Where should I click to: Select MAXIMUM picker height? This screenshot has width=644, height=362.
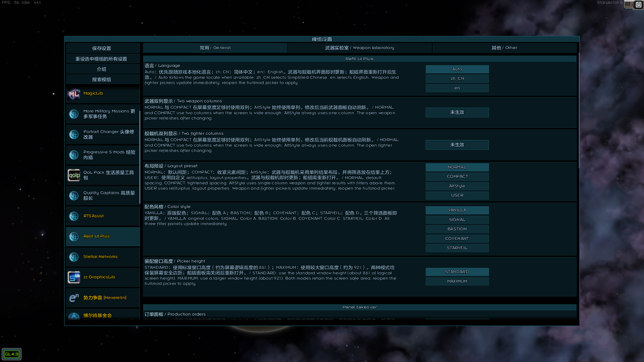(x=457, y=281)
